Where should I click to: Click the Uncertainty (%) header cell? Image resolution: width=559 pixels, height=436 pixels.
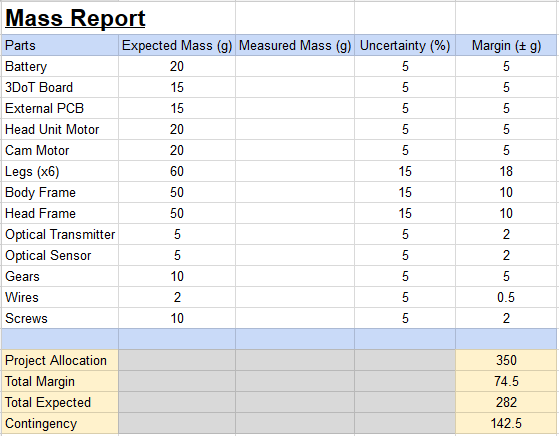coord(405,45)
